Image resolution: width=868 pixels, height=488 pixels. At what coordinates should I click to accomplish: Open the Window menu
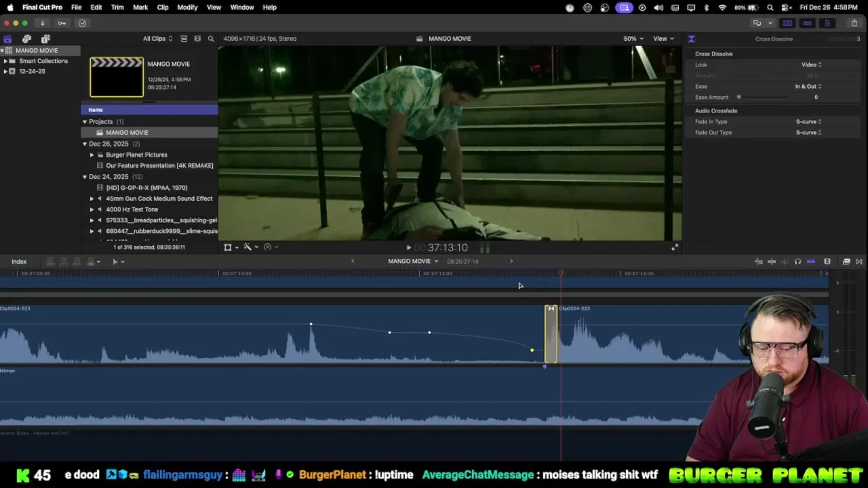[x=242, y=7]
